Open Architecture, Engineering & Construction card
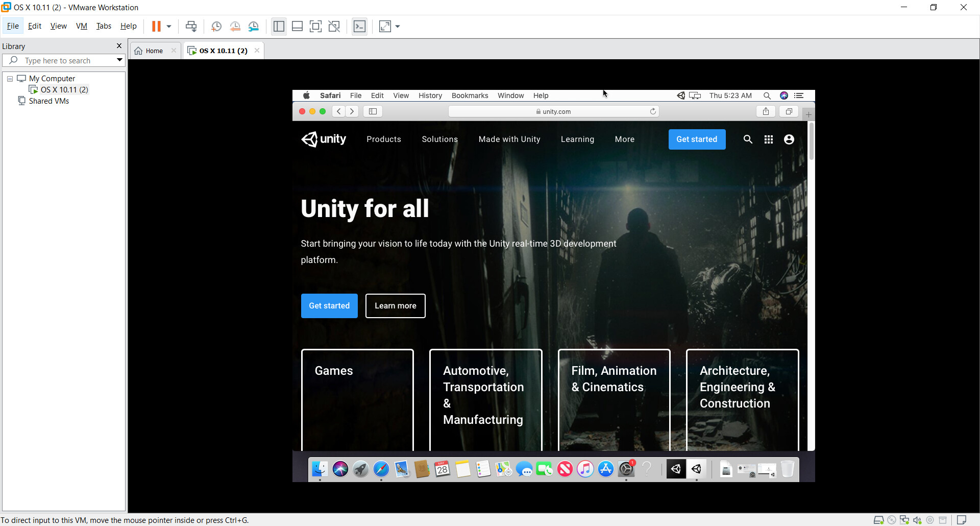Viewport: 980px width, 526px height. point(743,400)
